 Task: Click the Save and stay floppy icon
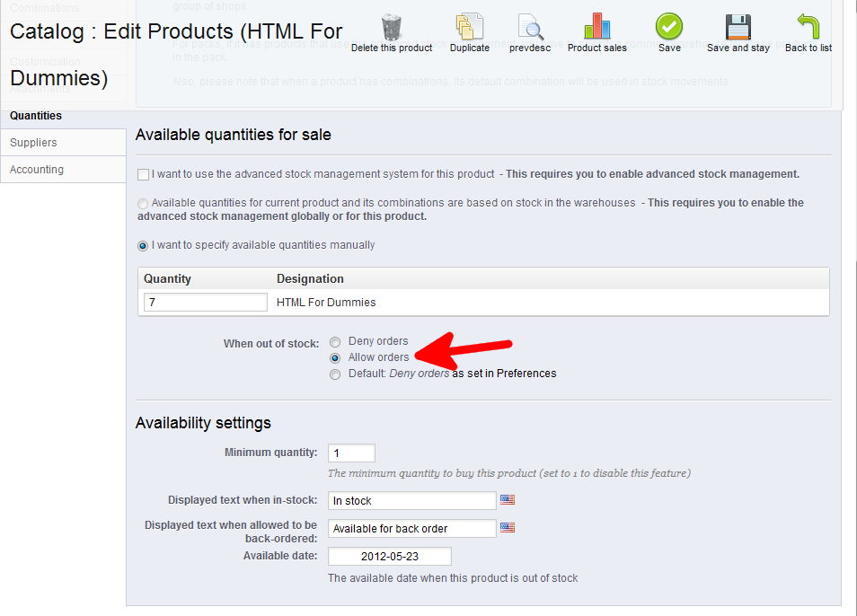click(738, 27)
